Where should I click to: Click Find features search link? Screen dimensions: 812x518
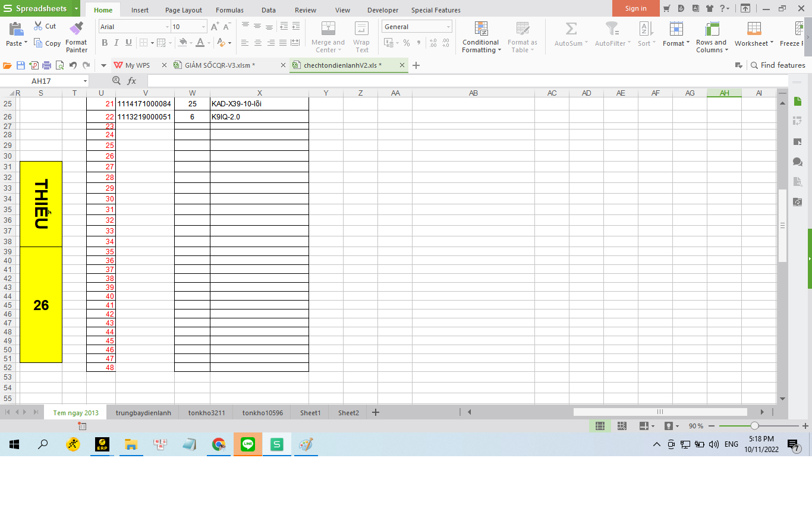778,65
